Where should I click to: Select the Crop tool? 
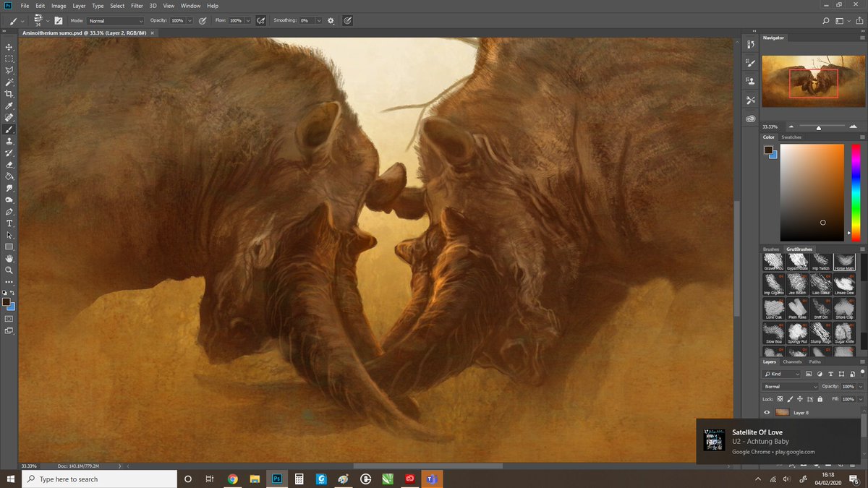(x=9, y=94)
